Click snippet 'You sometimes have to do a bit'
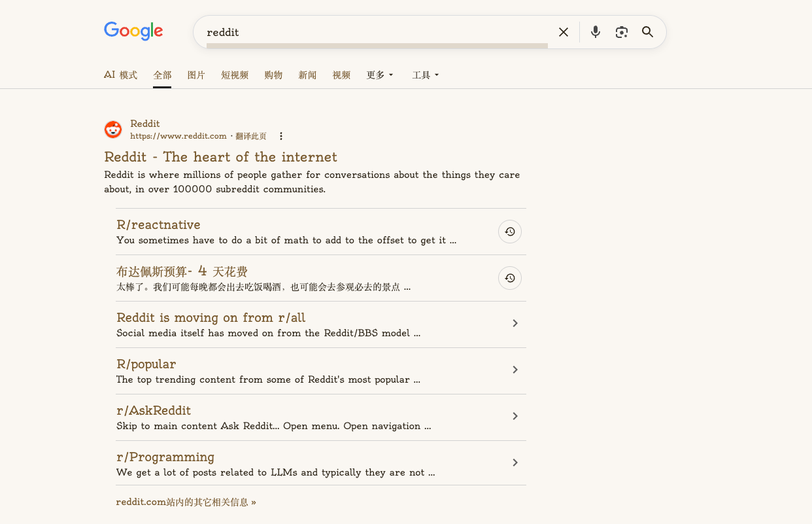The width and height of the screenshot is (812, 524). pyautogui.click(x=286, y=240)
